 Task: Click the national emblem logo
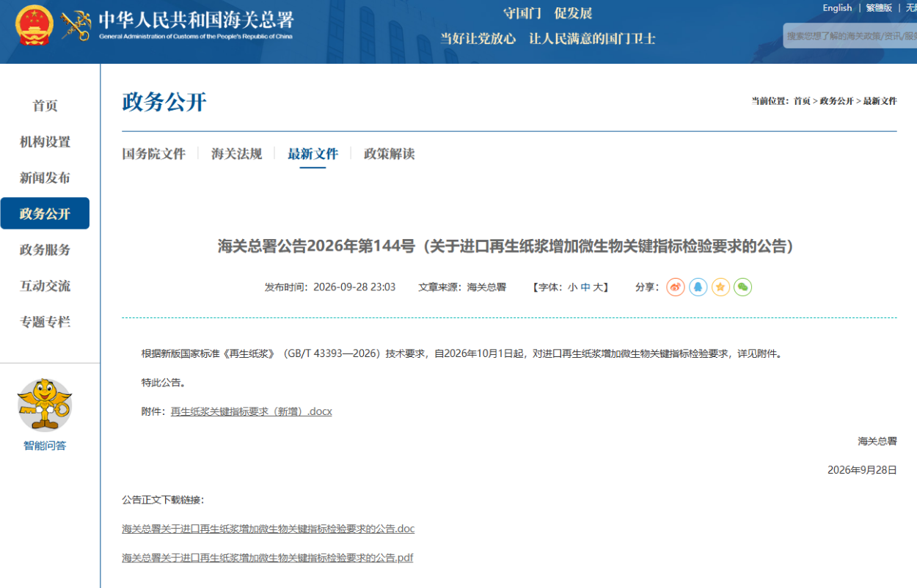pos(34,26)
